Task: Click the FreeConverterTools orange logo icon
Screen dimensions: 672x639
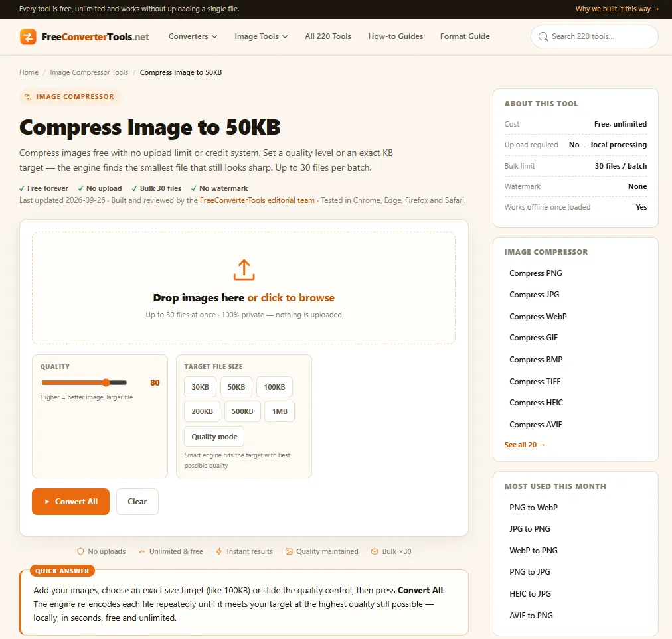Action: [x=28, y=37]
